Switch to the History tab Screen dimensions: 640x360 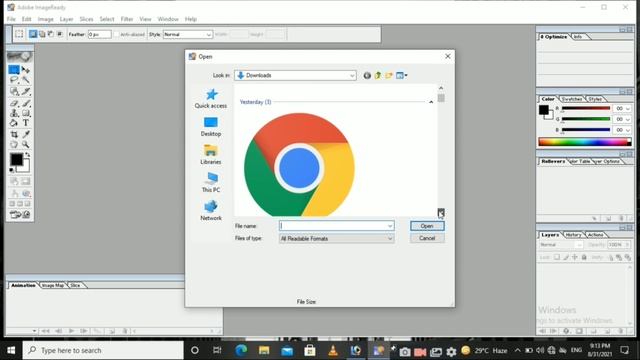pyautogui.click(x=573, y=235)
